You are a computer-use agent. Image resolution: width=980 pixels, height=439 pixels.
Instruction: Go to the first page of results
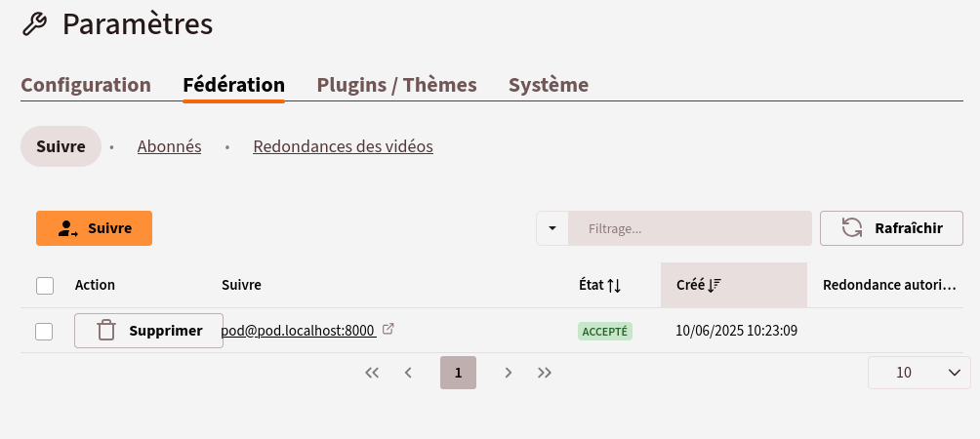pos(372,373)
